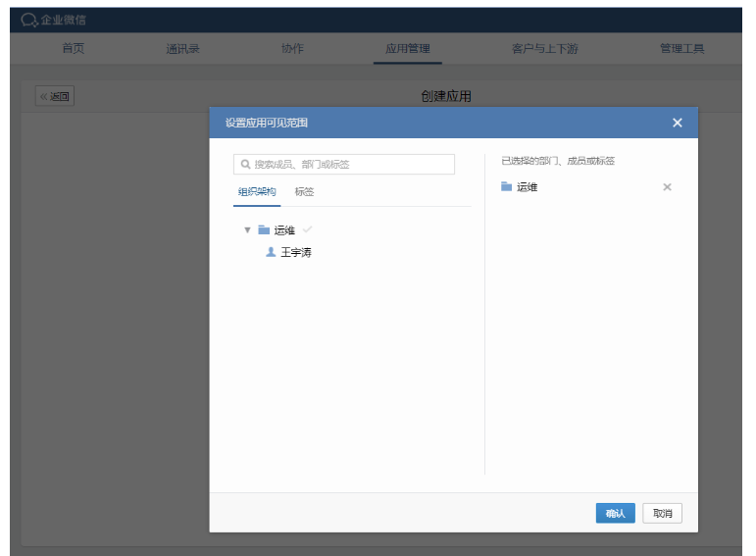The image size is (756, 556).
Task: Collapse the 运维 department tree node
Action: (247, 230)
